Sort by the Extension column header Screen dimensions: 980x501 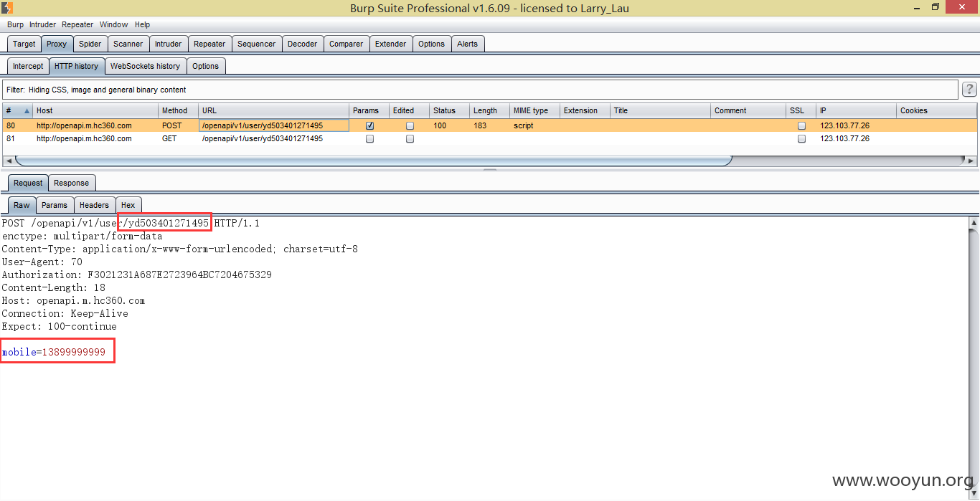[585, 110]
